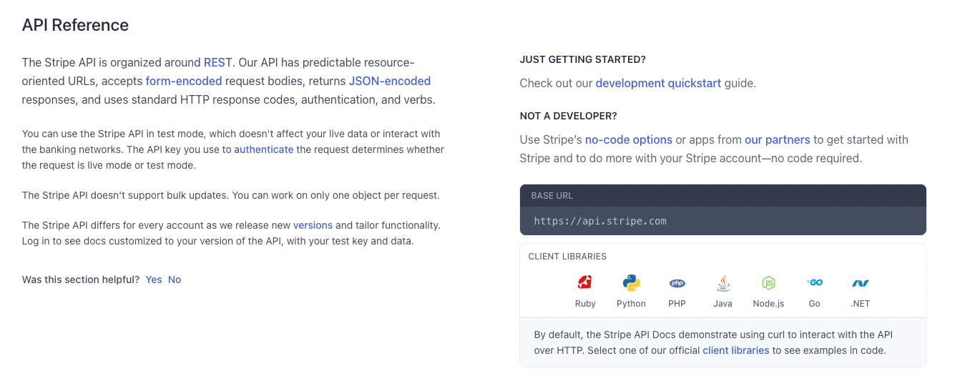
Task: Open the JSON-encoded link
Action: coord(390,81)
